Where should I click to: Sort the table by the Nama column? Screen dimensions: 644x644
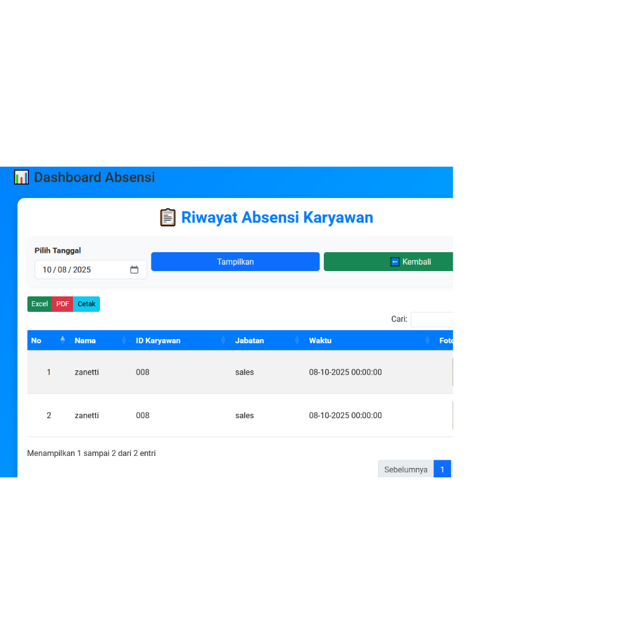(x=101, y=340)
